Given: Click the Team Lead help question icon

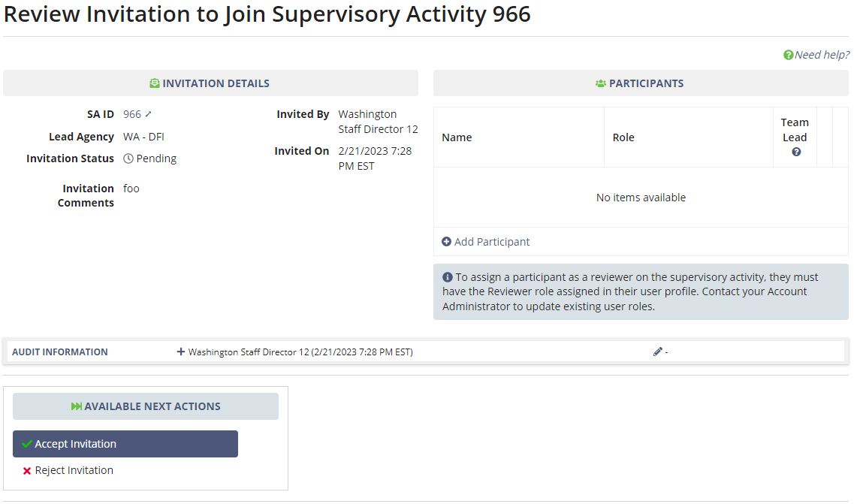Looking at the screenshot, I should 795,152.
